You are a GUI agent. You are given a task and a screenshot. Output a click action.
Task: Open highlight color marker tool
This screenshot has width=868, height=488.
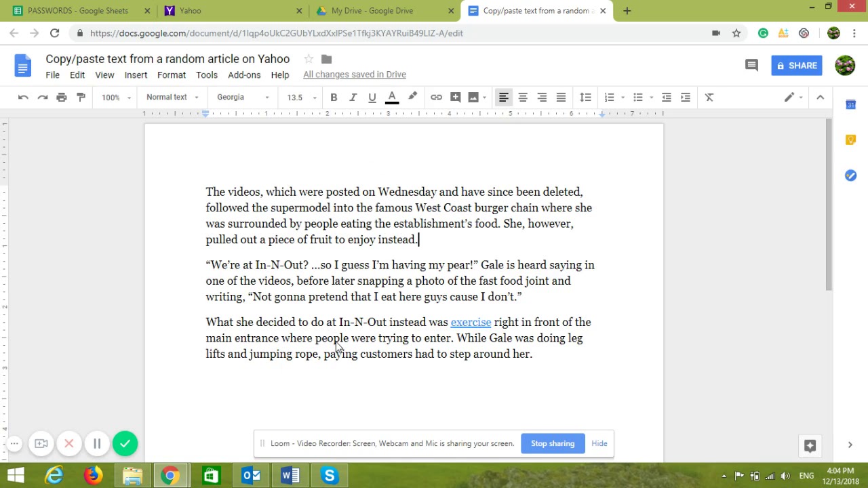tap(412, 98)
